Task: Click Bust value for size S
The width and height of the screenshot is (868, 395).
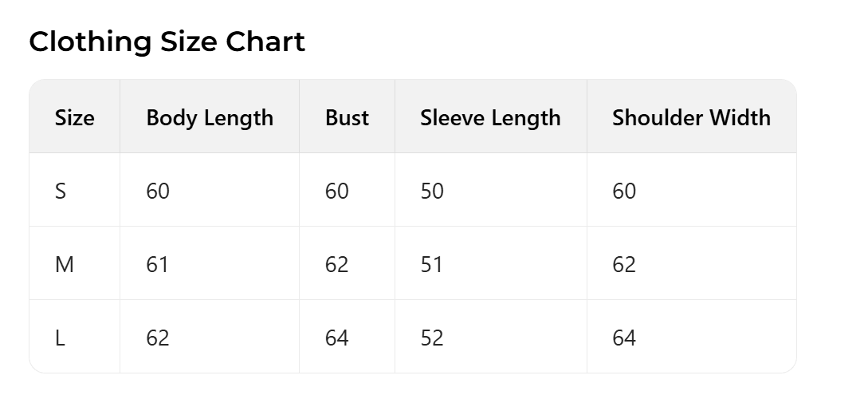Action: pyautogui.click(x=337, y=191)
